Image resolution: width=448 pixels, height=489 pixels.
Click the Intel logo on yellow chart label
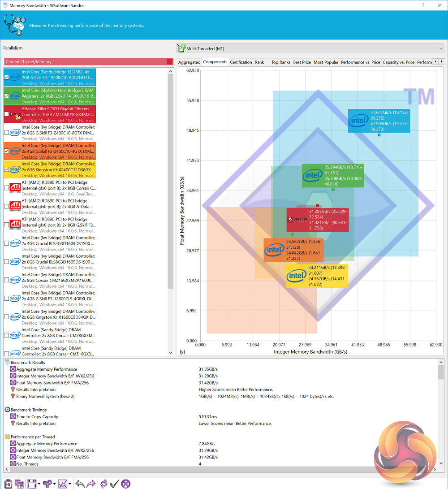[x=296, y=276]
